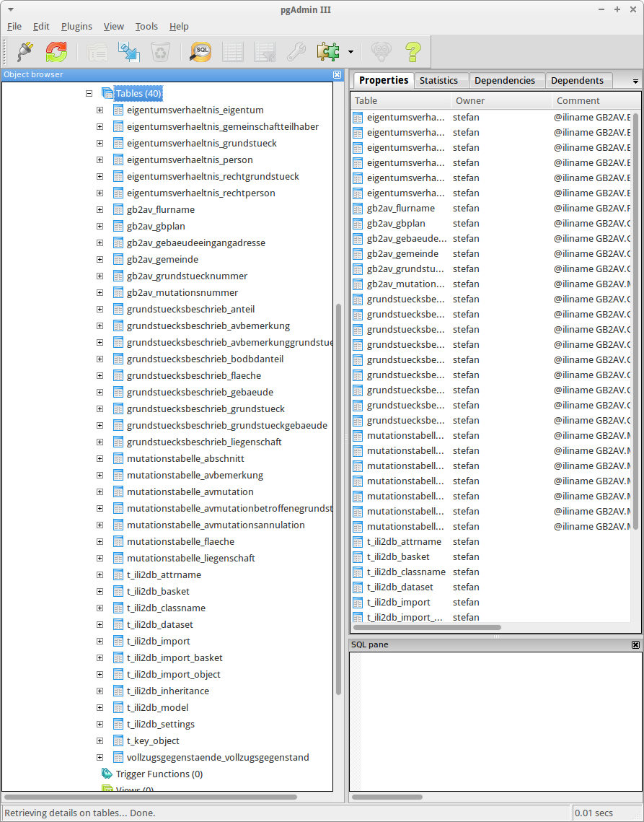The image size is (644, 822).
Task: Click the gb2av_gbplan row icon in the Properties list
Action: point(358,223)
